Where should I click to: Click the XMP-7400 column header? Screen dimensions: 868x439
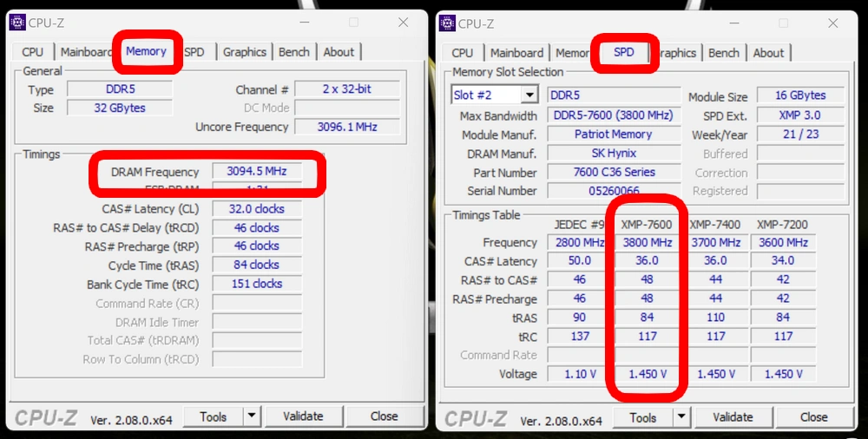click(714, 224)
